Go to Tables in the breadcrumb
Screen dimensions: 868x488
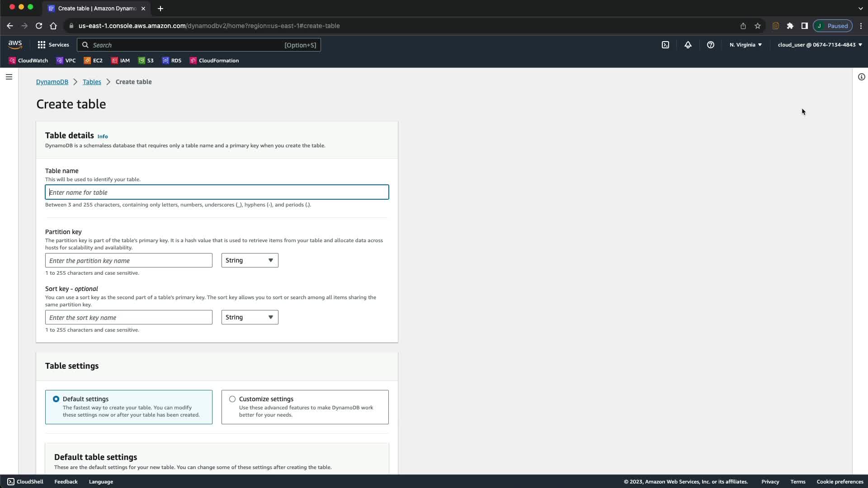pos(92,82)
